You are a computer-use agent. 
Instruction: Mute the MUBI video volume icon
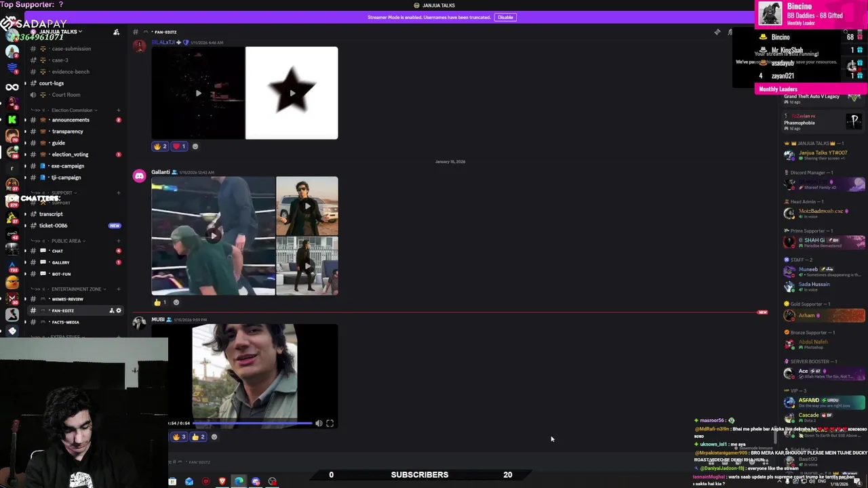point(319,423)
